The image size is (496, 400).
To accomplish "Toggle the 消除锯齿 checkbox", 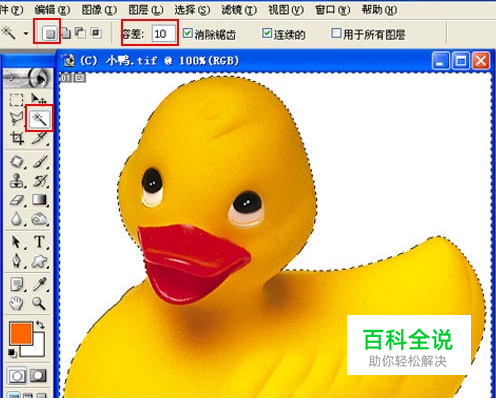I will (x=188, y=33).
